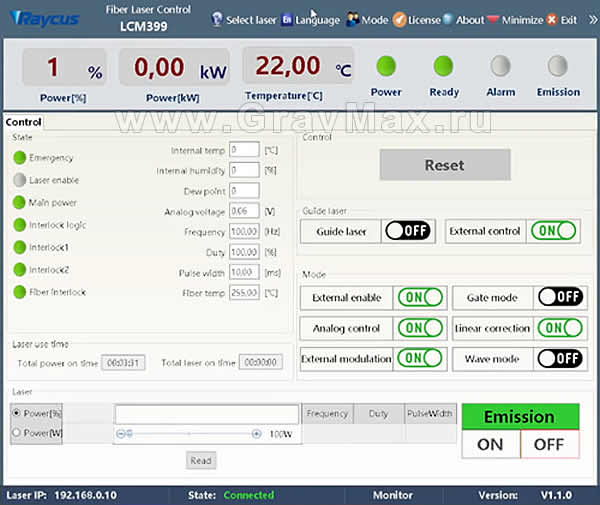Click the About globe icon
Viewport: 600px width, 505px height.
pyautogui.click(x=448, y=19)
